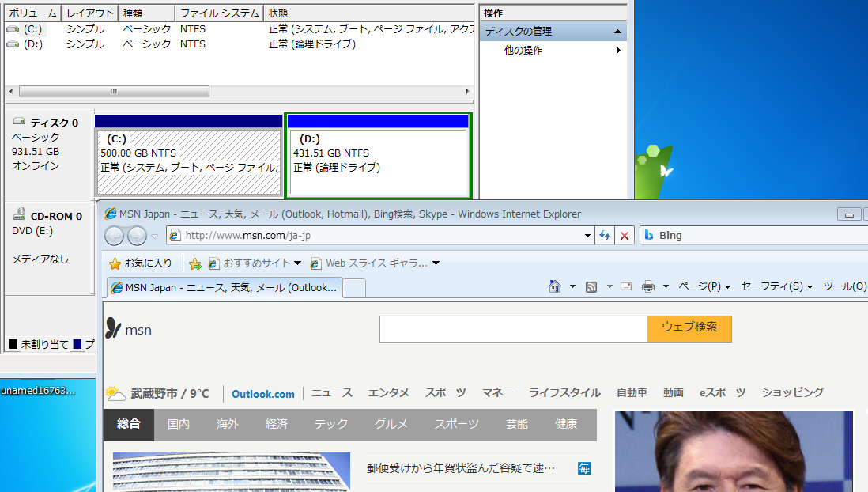Screen dimensions: 868x492
Task: Select the 総合 news tab
Action: [x=128, y=425]
